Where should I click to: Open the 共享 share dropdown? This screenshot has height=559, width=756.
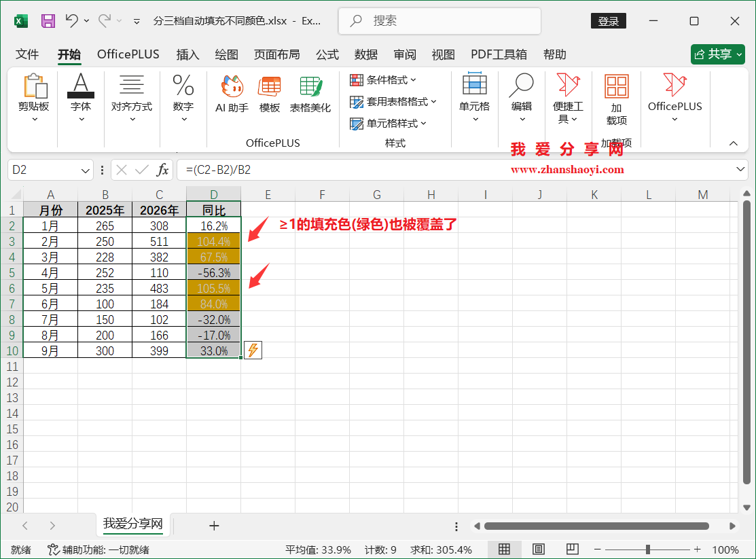tap(740, 54)
